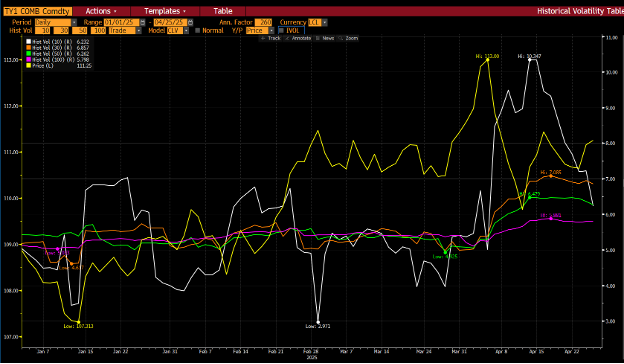Click the Jan 22 date axis label
This screenshot has height=364, width=624.
tap(120, 352)
